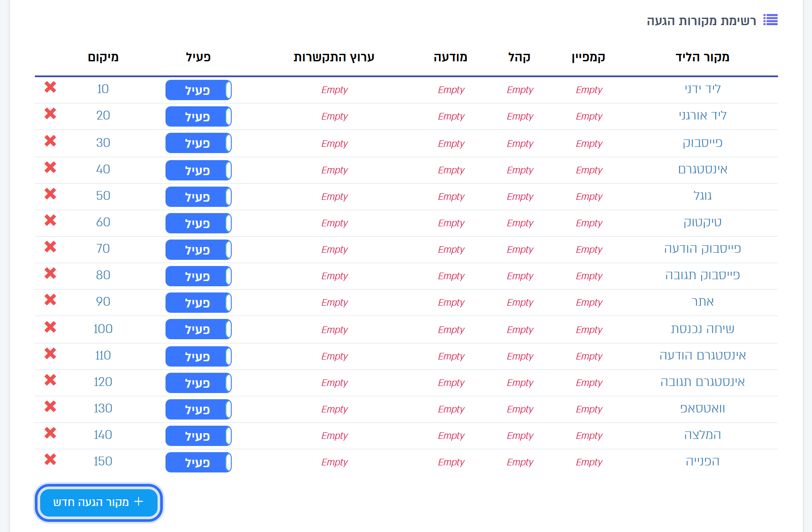The width and height of the screenshot is (812, 532).
Task: Click the מיקום column header
Action: (x=103, y=57)
